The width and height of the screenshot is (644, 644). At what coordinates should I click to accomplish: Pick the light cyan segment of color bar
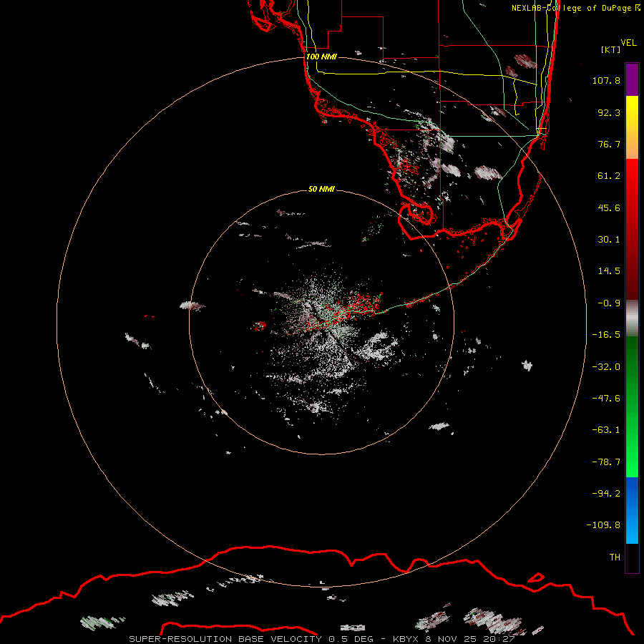point(632,532)
